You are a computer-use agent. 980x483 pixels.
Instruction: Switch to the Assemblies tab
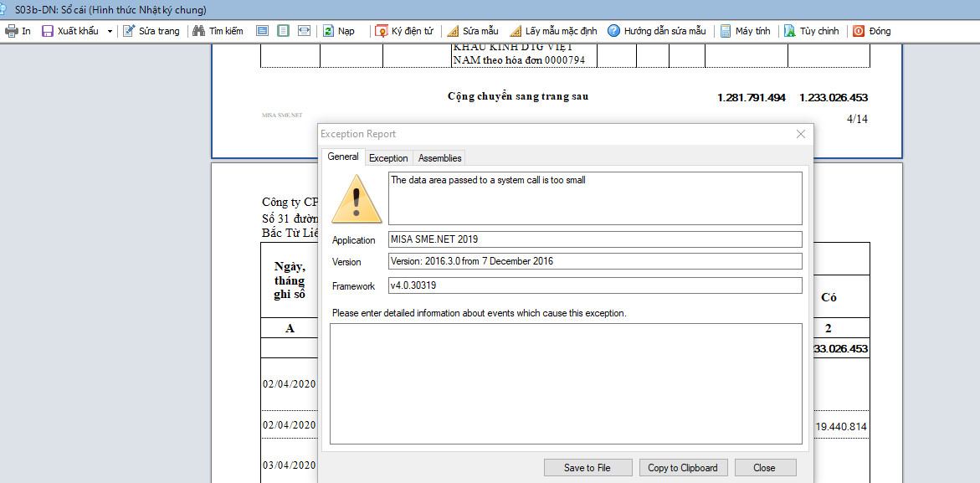pos(440,158)
